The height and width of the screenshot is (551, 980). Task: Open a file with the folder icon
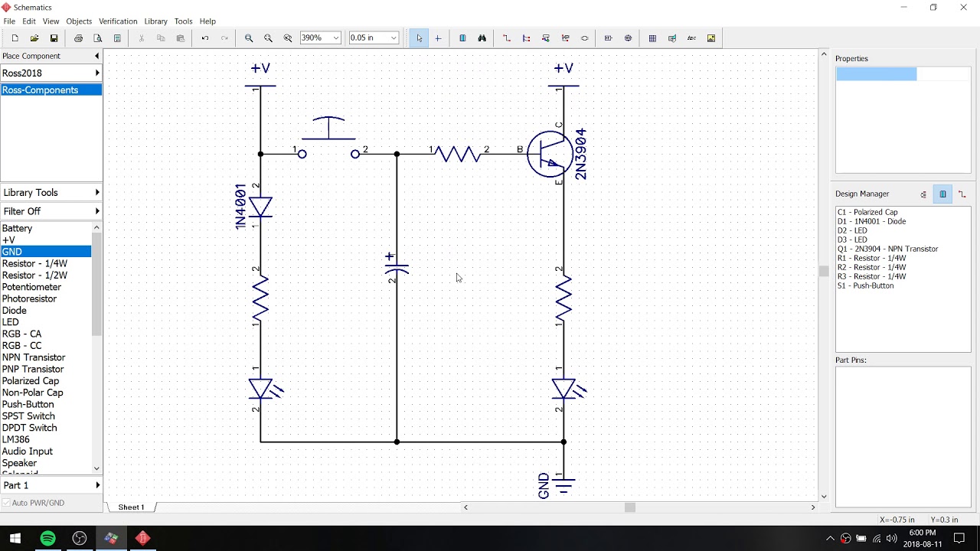[x=34, y=38]
